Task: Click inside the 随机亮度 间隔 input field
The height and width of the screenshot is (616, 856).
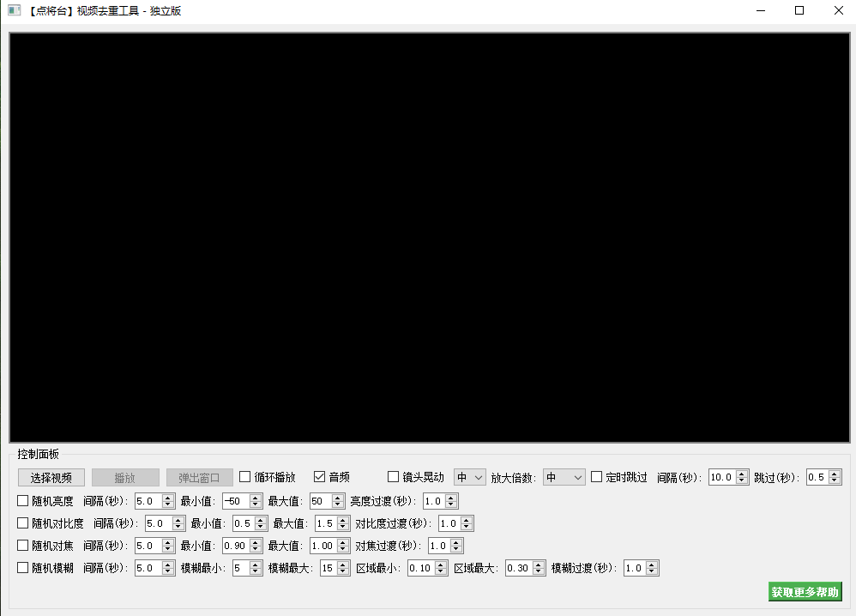Action: 150,500
